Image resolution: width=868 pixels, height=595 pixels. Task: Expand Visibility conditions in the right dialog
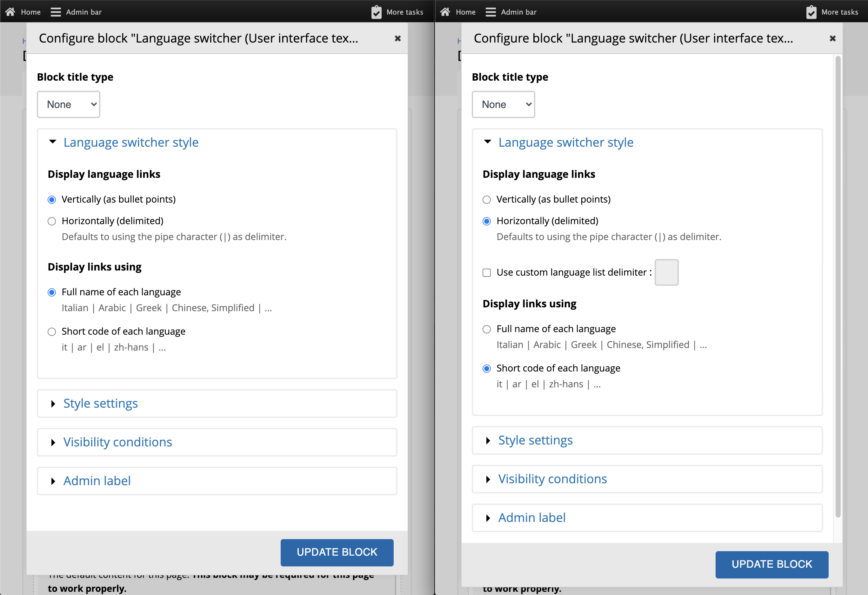[552, 479]
